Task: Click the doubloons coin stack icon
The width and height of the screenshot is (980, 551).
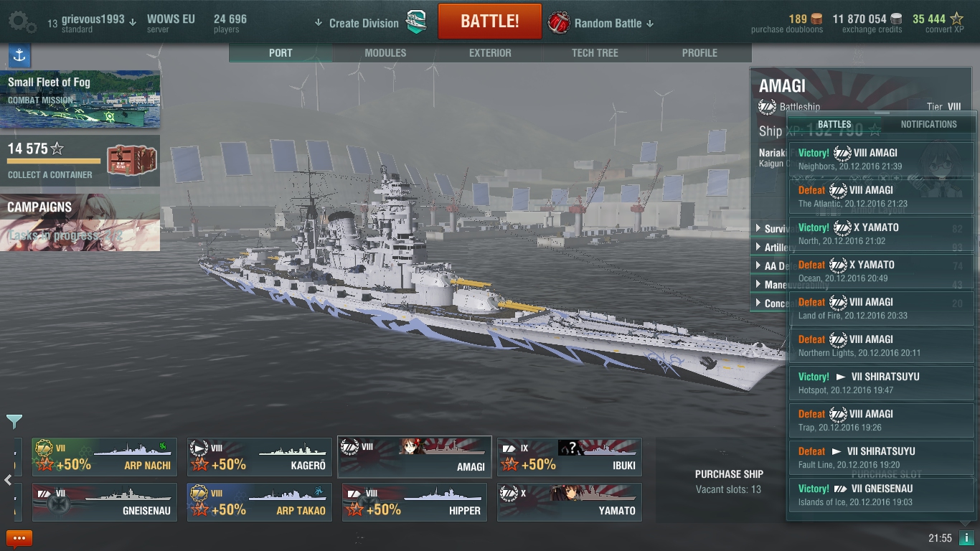Action: pyautogui.click(x=816, y=19)
